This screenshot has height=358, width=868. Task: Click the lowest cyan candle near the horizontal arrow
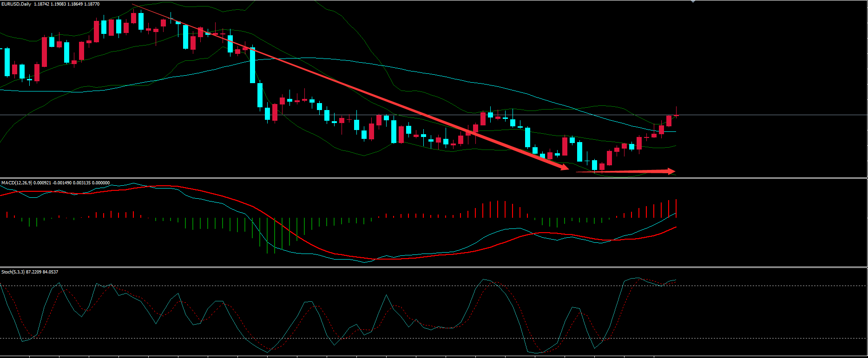(x=594, y=165)
